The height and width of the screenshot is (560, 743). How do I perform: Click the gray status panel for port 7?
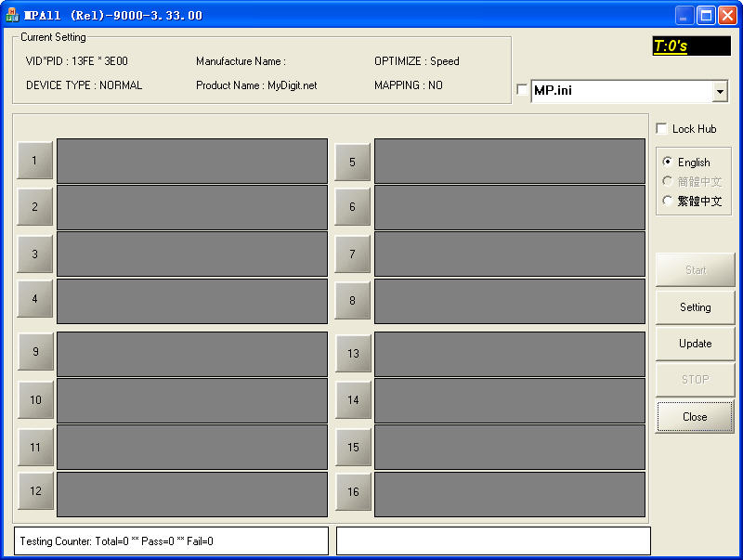[510, 254]
